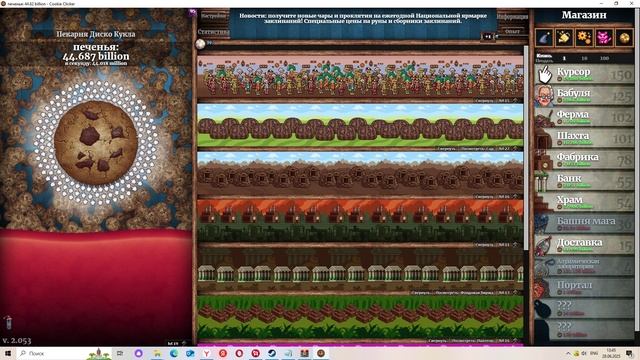The image size is (640, 360).
Task: Show hidden system tray icons
Action: click(x=568, y=353)
